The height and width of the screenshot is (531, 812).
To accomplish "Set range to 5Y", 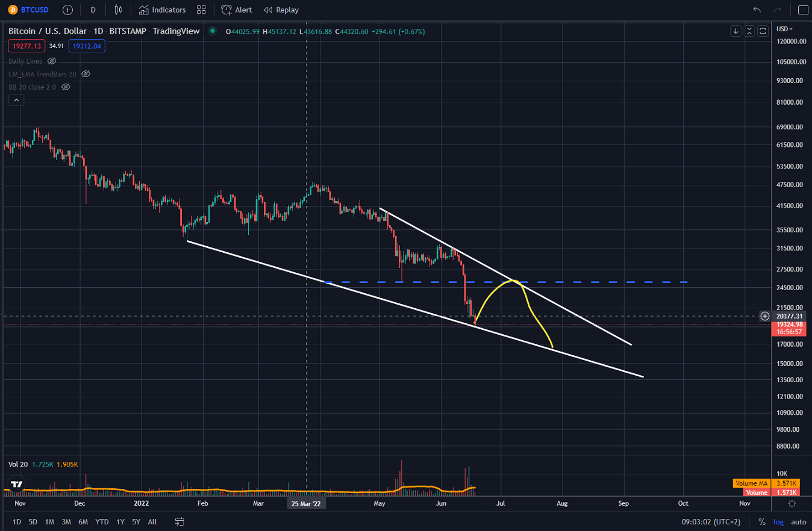I will [136, 522].
